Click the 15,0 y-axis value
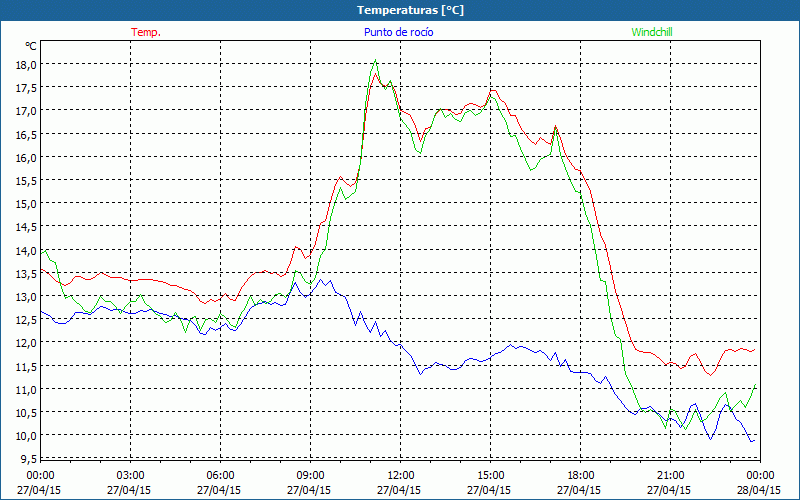 pos(27,204)
